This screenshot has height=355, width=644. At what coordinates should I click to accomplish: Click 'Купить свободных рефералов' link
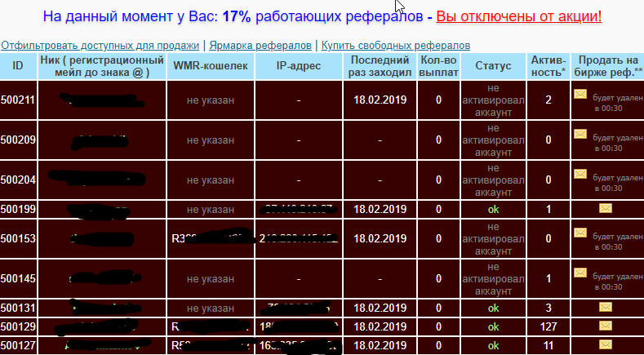pos(396,46)
